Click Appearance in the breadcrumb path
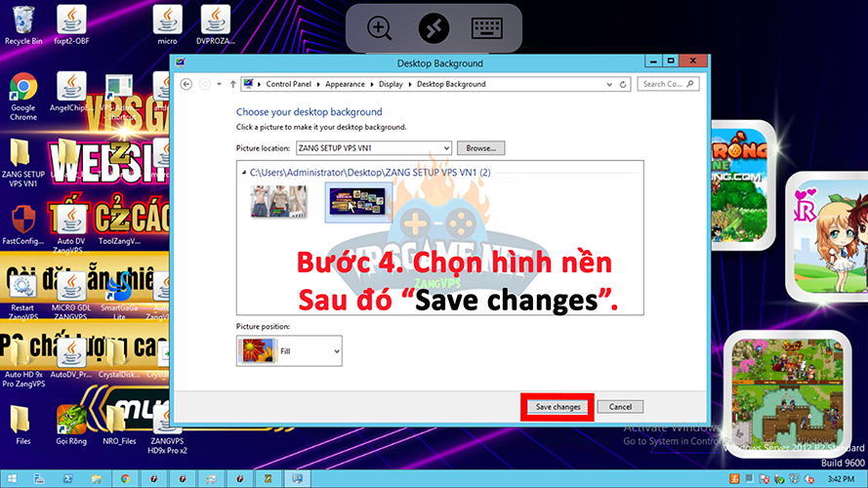 click(345, 84)
